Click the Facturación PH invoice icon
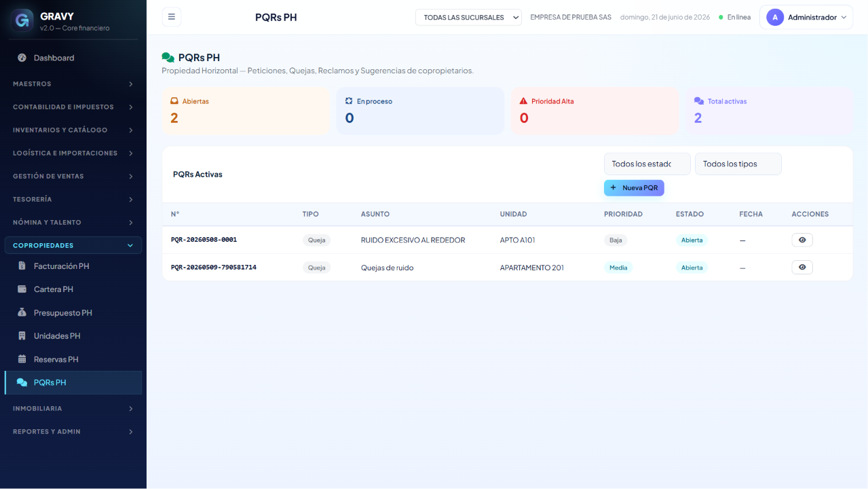 pyautogui.click(x=22, y=266)
